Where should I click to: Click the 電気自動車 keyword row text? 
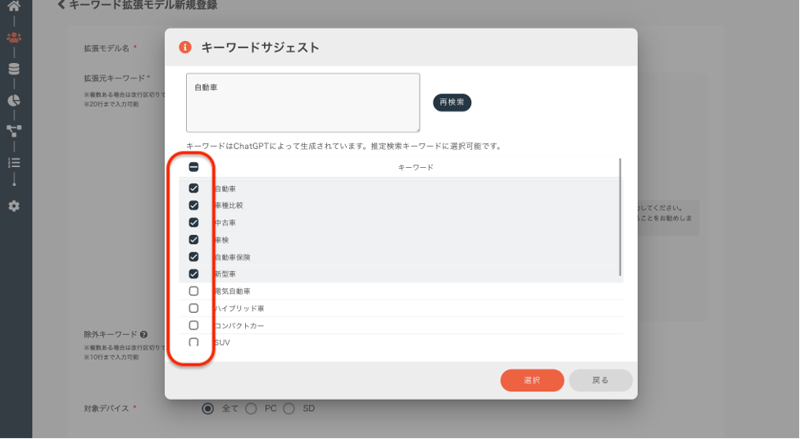tap(232, 291)
